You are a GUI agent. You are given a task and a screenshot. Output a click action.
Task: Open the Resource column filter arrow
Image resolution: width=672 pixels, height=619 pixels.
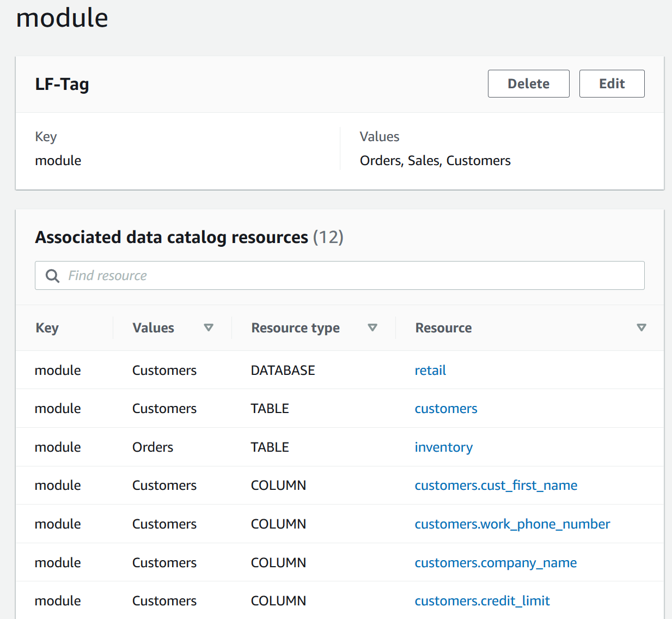(x=642, y=327)
